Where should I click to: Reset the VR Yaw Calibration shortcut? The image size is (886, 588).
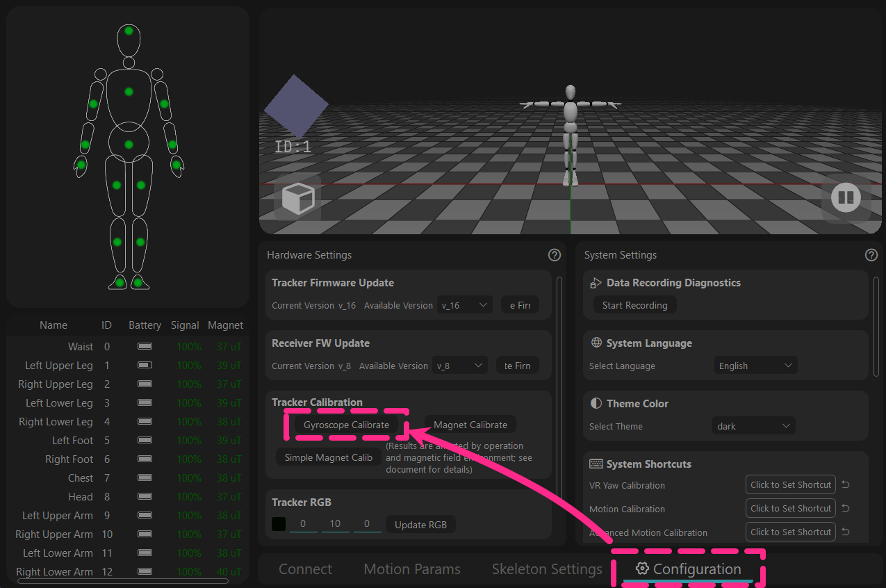846,485
